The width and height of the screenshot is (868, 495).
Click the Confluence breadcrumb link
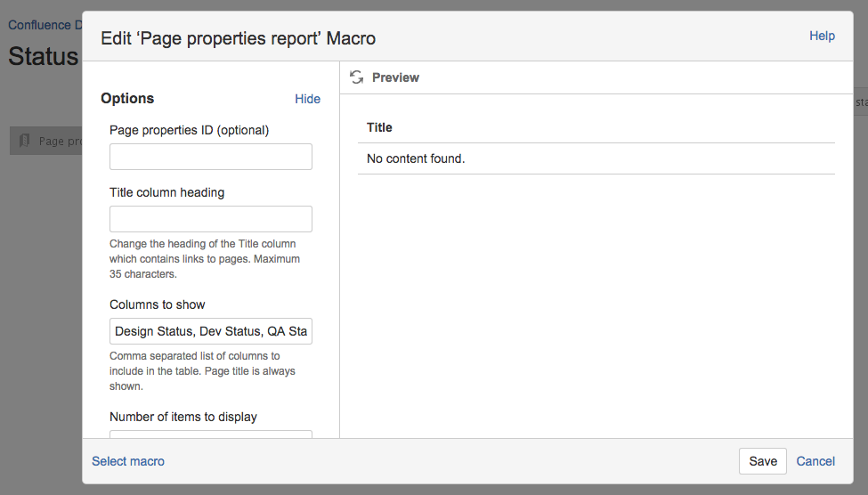click(x=39, y=25)
